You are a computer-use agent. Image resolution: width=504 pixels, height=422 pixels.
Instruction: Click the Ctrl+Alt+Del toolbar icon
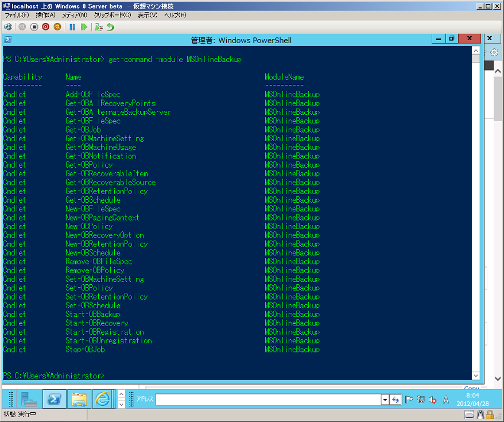pyautogui.click(x=7, y=26)
